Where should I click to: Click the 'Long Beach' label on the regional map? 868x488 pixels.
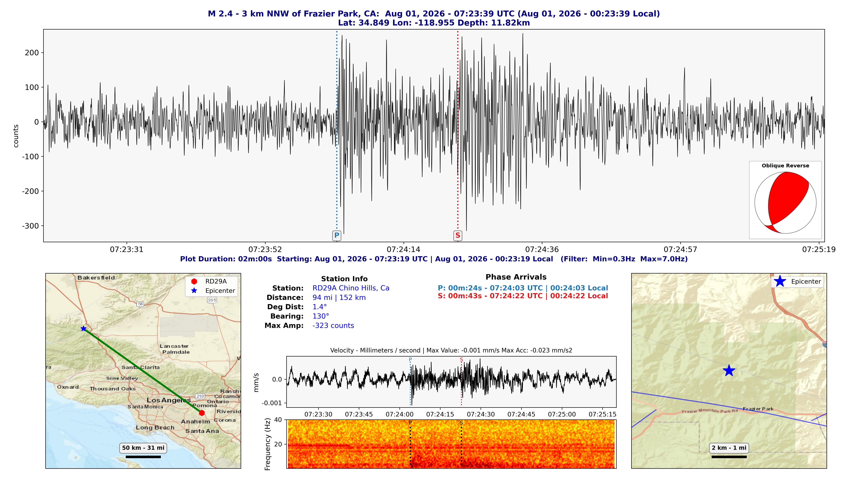(x=155, y=428)
